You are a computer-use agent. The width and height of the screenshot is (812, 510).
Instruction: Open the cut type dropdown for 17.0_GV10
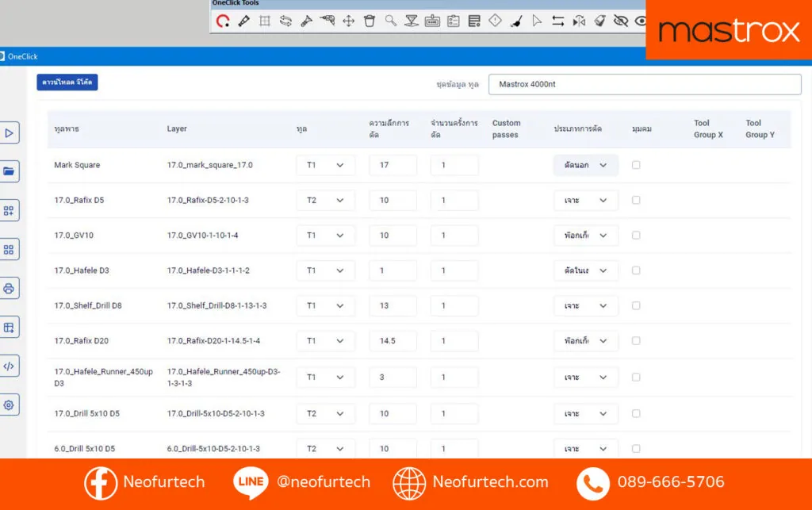[x=586, y=236]
